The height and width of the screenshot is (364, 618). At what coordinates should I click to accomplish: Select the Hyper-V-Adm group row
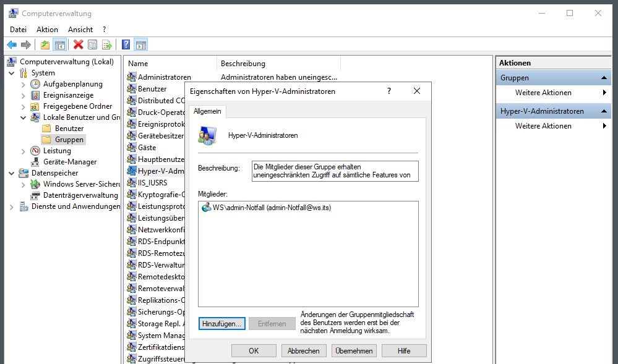pos(155,171)
